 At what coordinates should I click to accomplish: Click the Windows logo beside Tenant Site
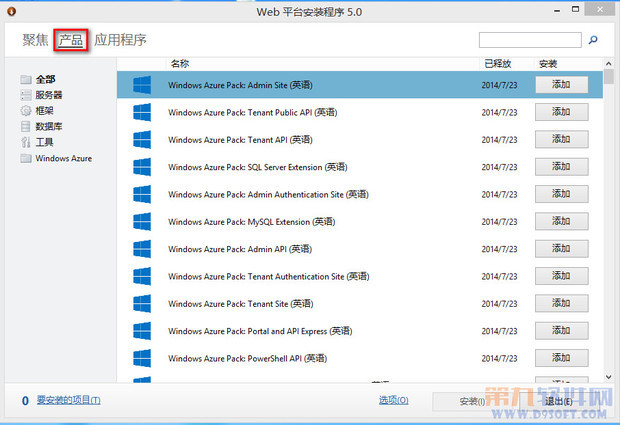click(142, 304)
